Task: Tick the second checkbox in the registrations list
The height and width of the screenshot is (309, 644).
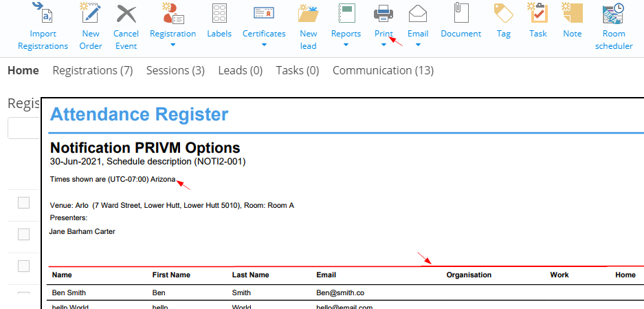Action: (24, 234)
